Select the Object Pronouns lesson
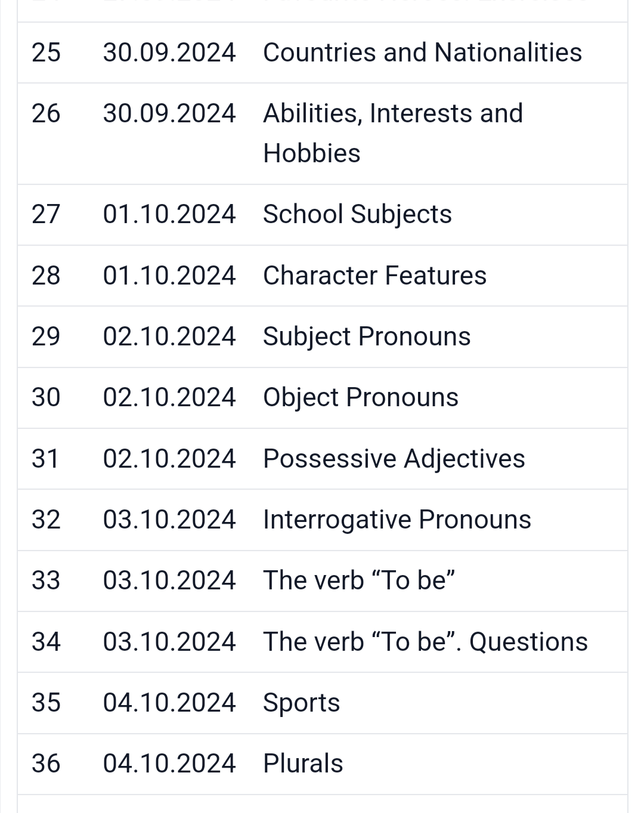This screenshot has height=813, width=644. pyautogui.click(x=360, y=397)
